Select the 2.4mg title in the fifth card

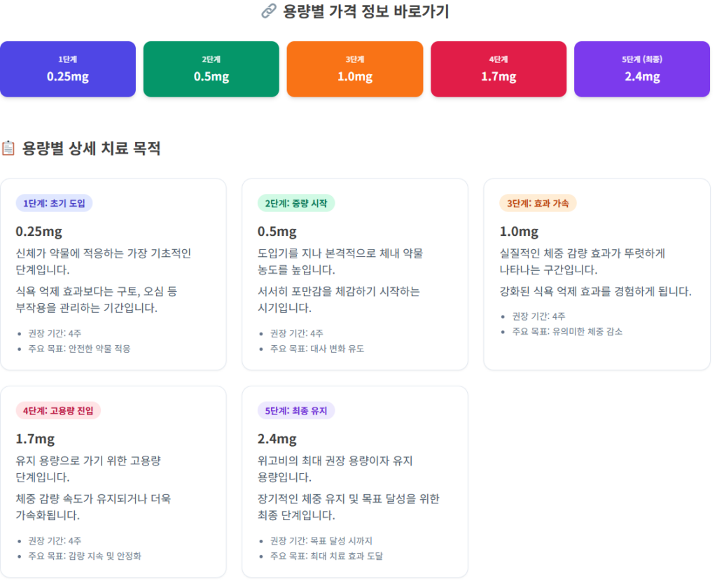pyautogui.click(x=277, y=439)
